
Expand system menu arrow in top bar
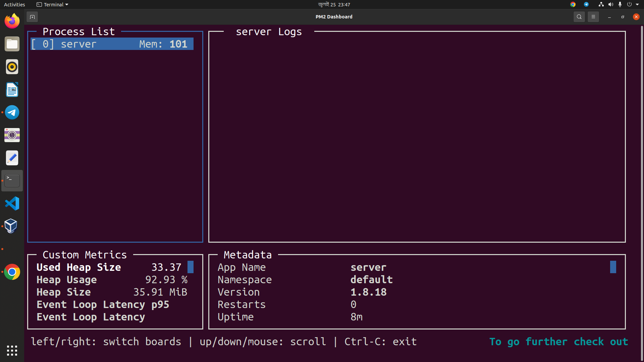[x=637, y=4]
